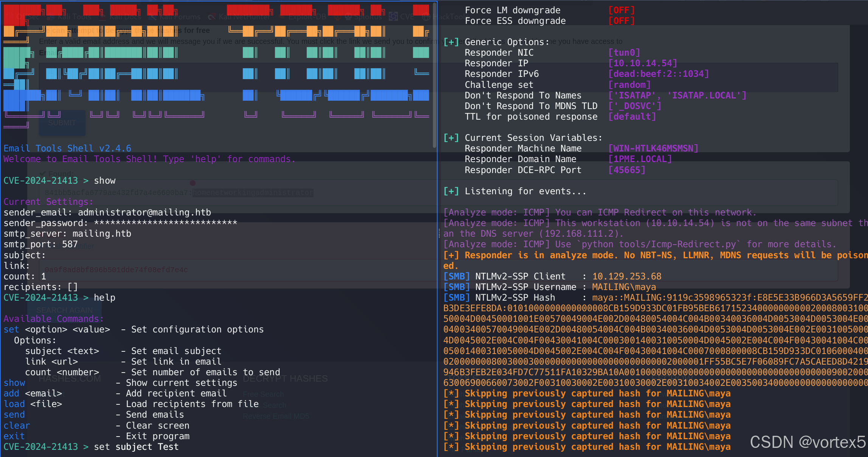Screen dimensions: 868x457
Task: Click the faded SUBMIT button
Action: pyautogui.click(x=62, y=123)
